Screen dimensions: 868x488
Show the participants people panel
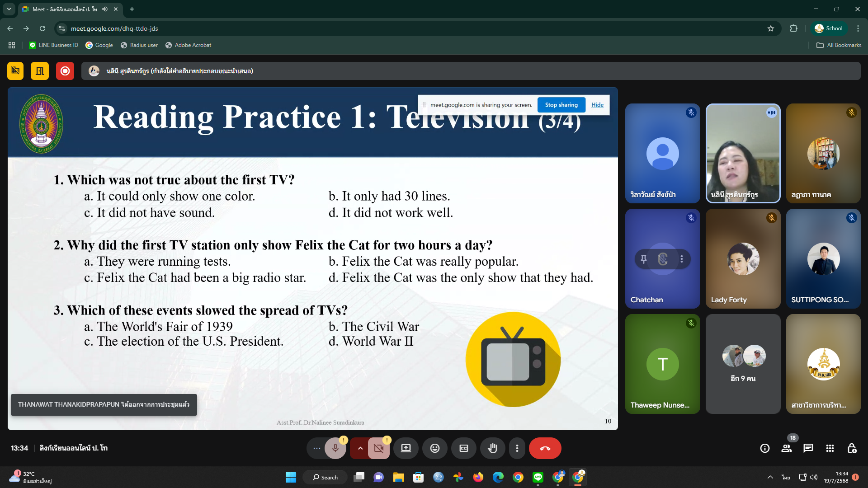[x=787, y=448]
